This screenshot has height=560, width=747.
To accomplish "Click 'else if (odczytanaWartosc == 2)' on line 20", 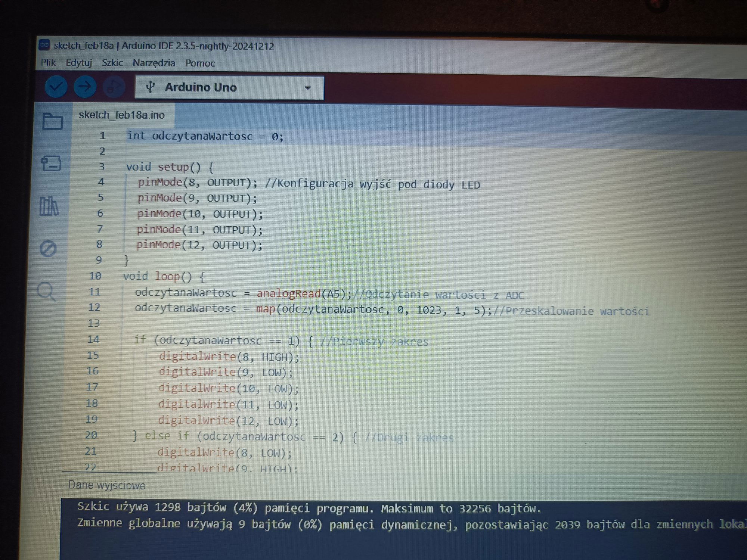I will [244, 436].
